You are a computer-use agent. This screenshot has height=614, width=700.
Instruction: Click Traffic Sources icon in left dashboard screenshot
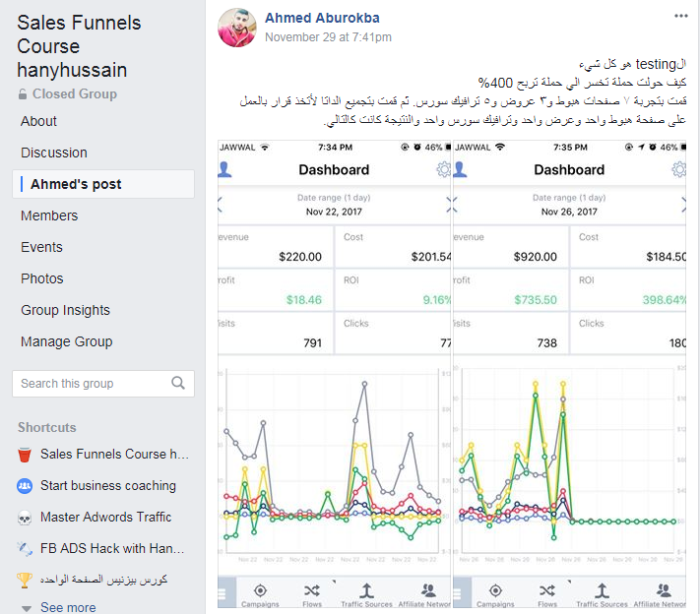(x=366, y=590)
